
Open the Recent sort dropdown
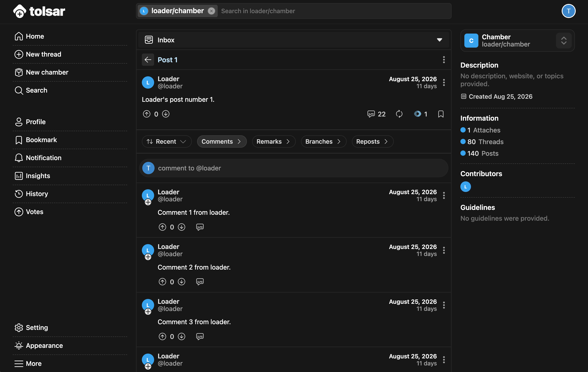tap(167, 141)
